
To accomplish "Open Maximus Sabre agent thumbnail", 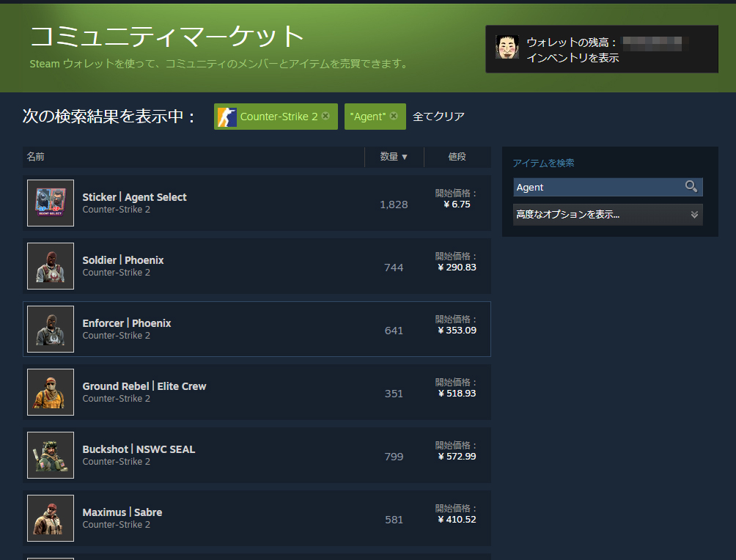I will [51, 518].
